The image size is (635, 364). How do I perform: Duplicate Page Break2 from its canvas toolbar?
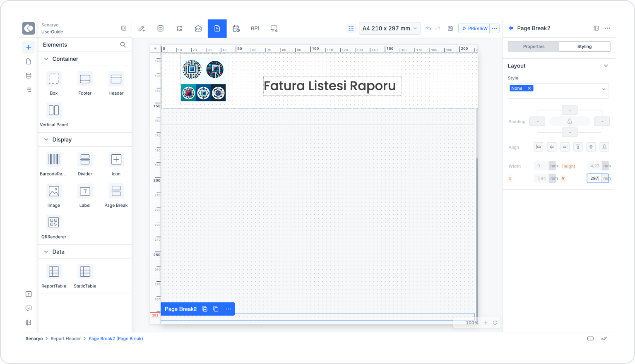[204, 309]
